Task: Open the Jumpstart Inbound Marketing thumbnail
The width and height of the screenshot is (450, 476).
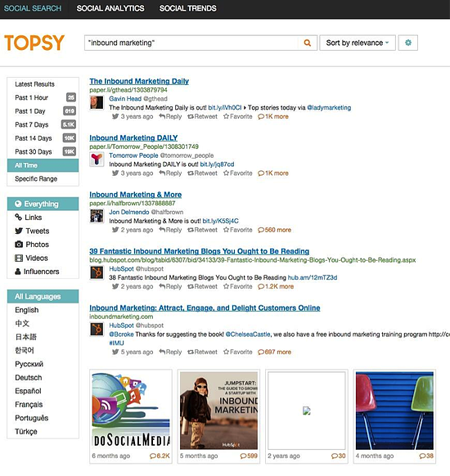Action: point(218,411)
